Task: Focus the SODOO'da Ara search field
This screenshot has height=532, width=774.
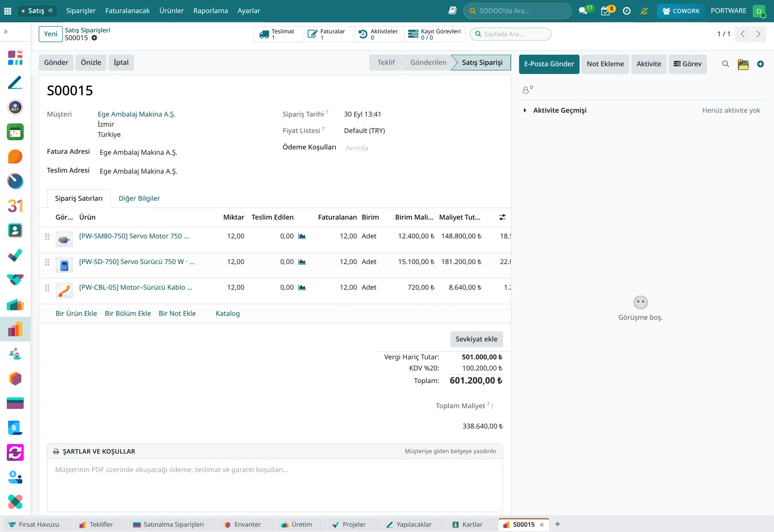Action: click(518, 11)
